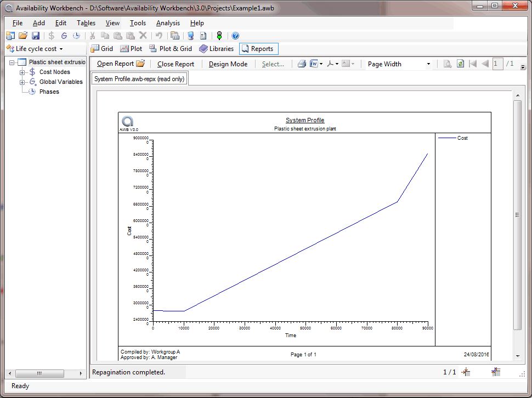This screenshot has width=532, height=398.
Task: Open help via the blue question mark icon
Action: tap(235, 36)
